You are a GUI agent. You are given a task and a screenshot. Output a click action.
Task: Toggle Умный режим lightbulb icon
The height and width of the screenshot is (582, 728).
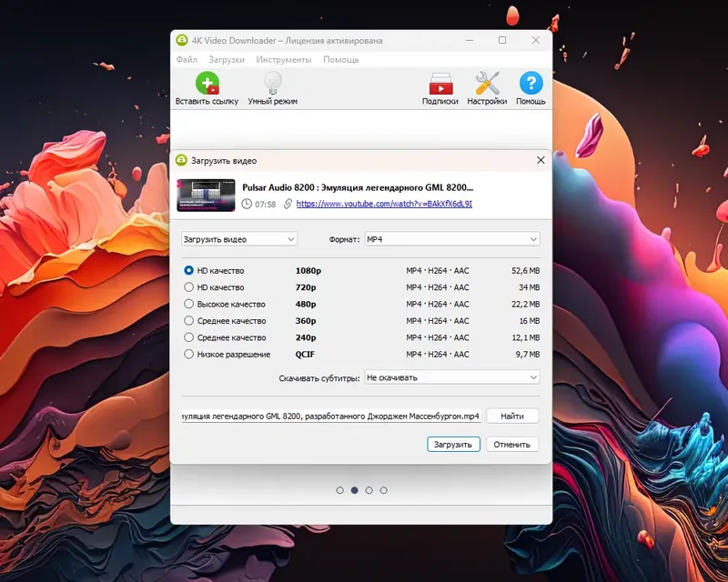(x=273, y=84)
